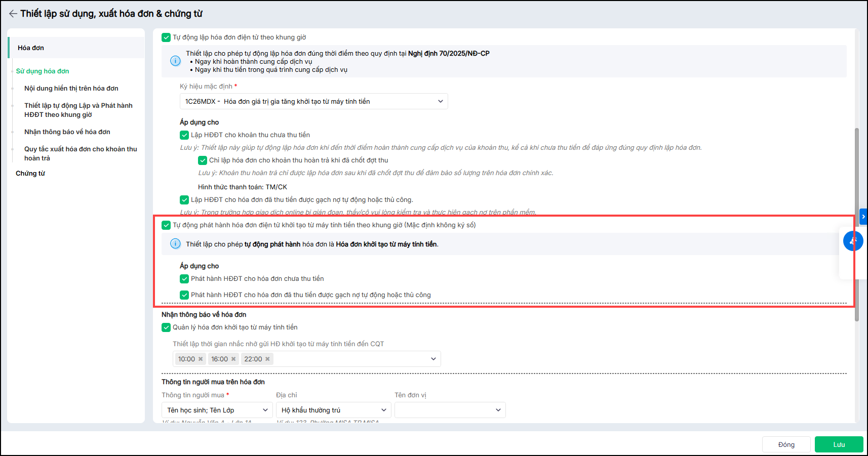Remove the 22:00 reminder time tag
This screenshot has width=868, height=456.
click(x=267, y=359)
